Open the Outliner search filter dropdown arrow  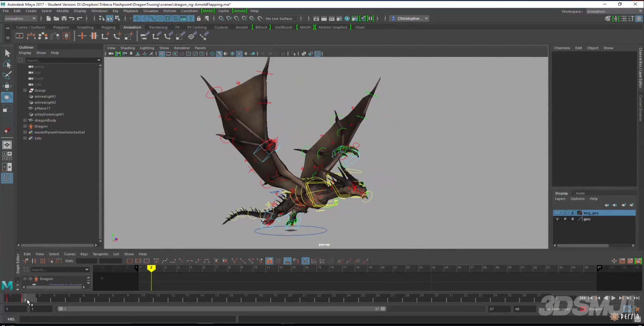99,60
